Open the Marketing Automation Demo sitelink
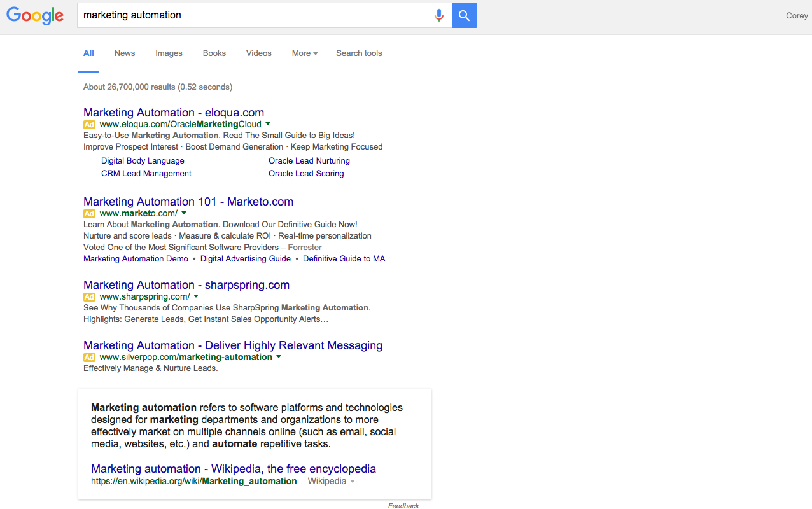 [x=136, y=259]
